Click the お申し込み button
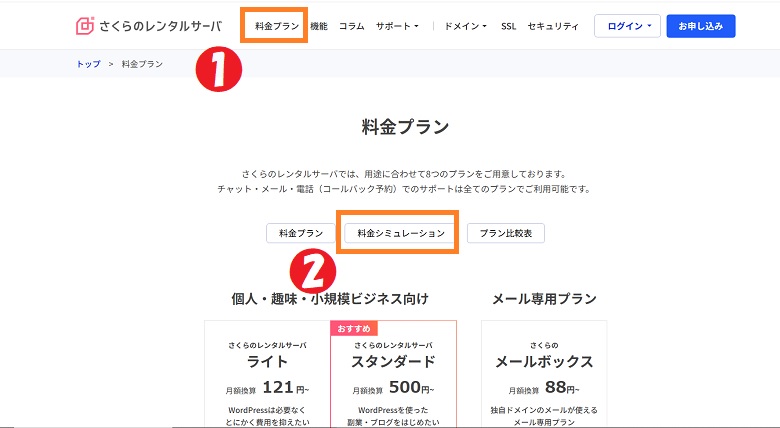The image size is (780, 428). coord(701,26)
